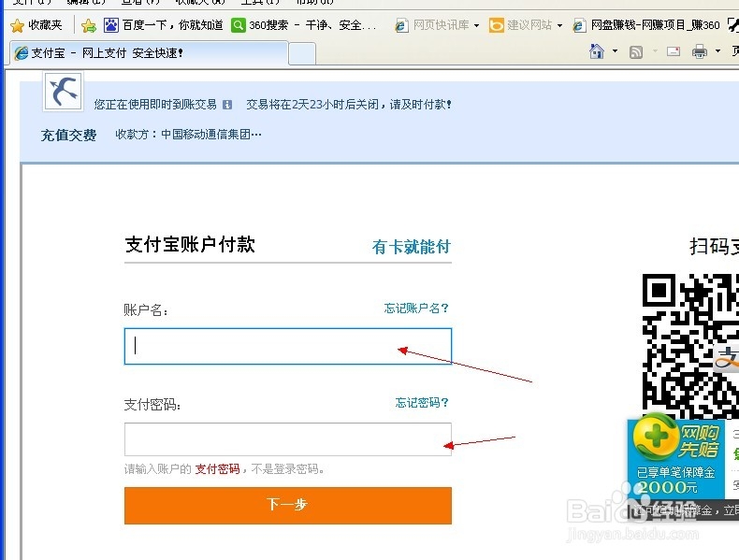Switch to 有卡就能付 tab
This screenshot has height=560, width=739.
click(412, 246)
